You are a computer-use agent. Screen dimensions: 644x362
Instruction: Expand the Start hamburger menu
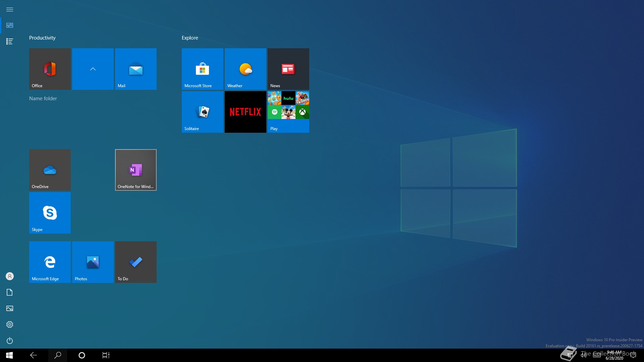10,9
